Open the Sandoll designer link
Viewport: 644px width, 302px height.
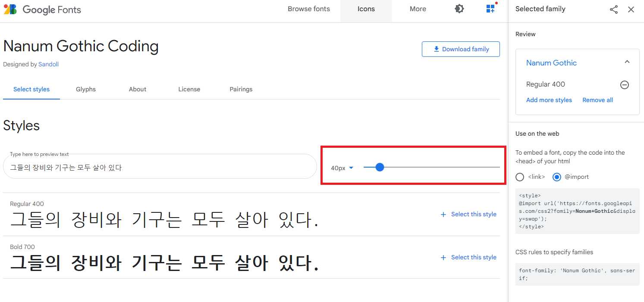(48, 64)
